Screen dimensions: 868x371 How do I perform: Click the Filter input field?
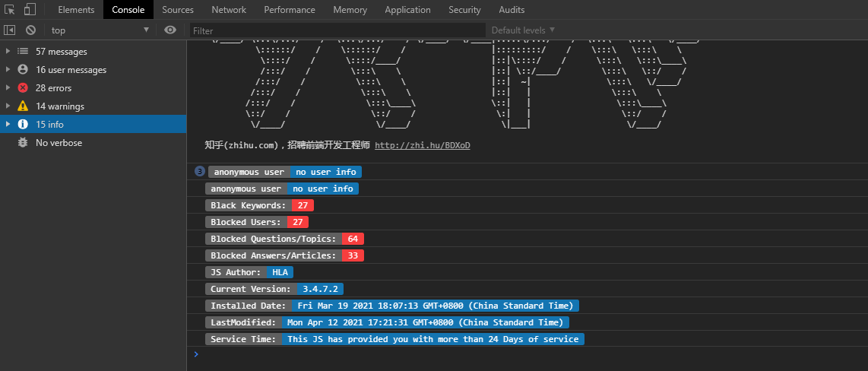(334, 30)
